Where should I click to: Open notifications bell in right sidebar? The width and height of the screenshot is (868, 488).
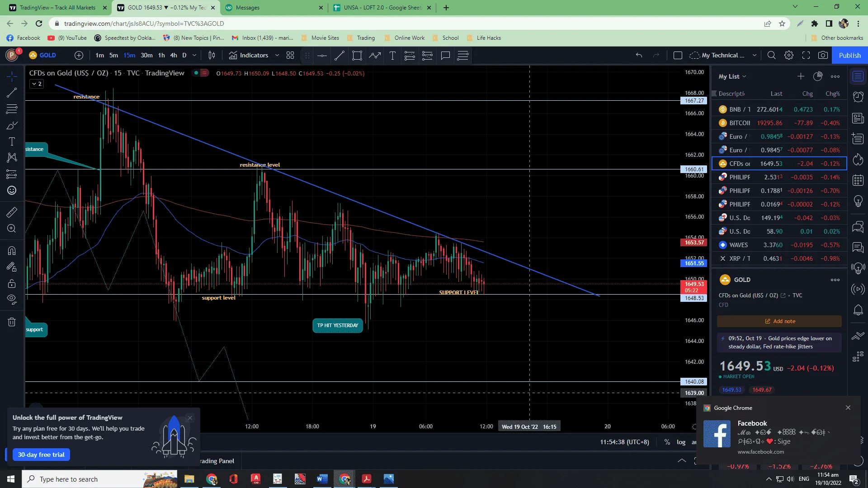pos(858,310)
